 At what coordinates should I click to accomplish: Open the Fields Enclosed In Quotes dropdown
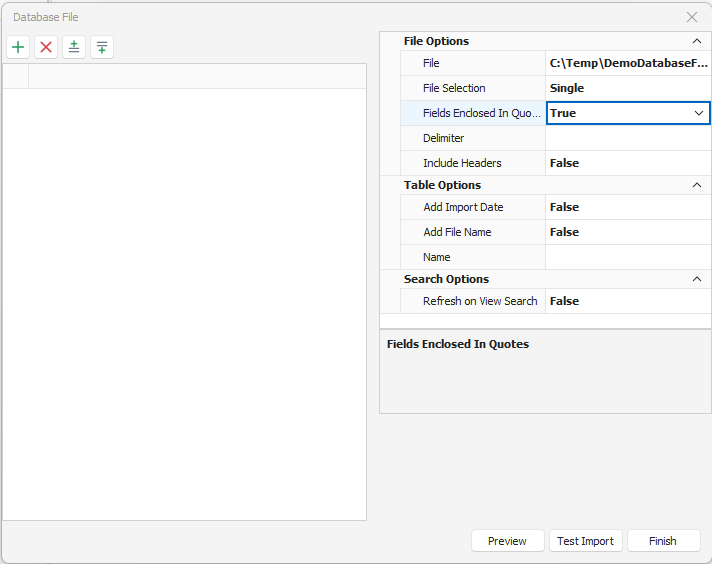coord(699,113)
